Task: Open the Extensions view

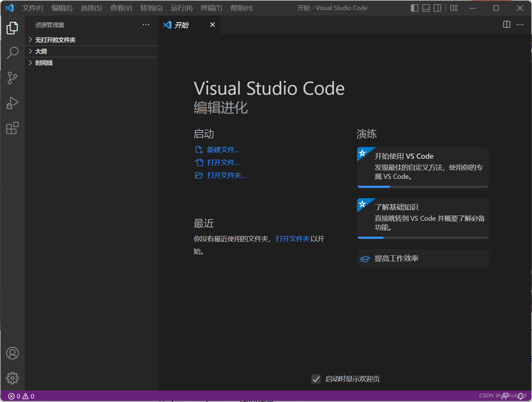Action: pos(12,128)
